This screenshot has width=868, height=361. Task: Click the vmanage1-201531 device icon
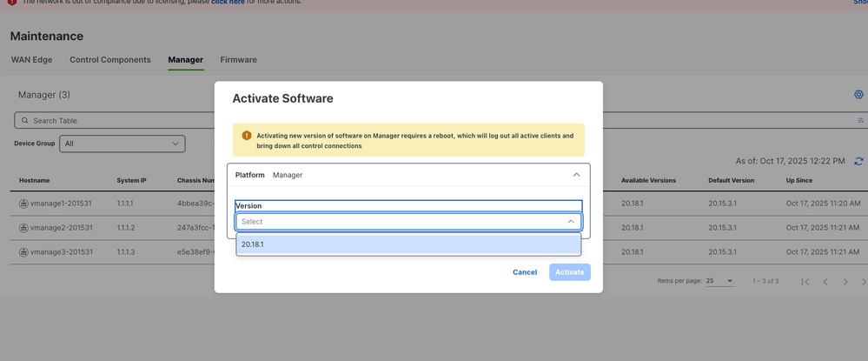(23, 204)
